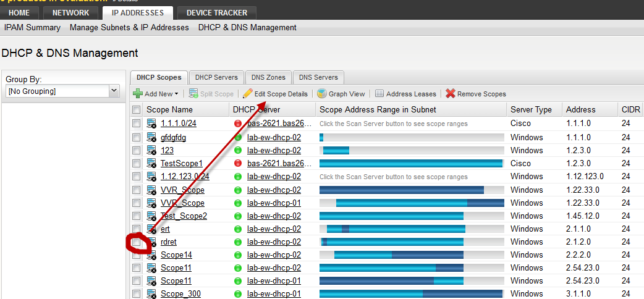
Task: Click green status icon in Scope_300 row
Action: coord(238,294)
